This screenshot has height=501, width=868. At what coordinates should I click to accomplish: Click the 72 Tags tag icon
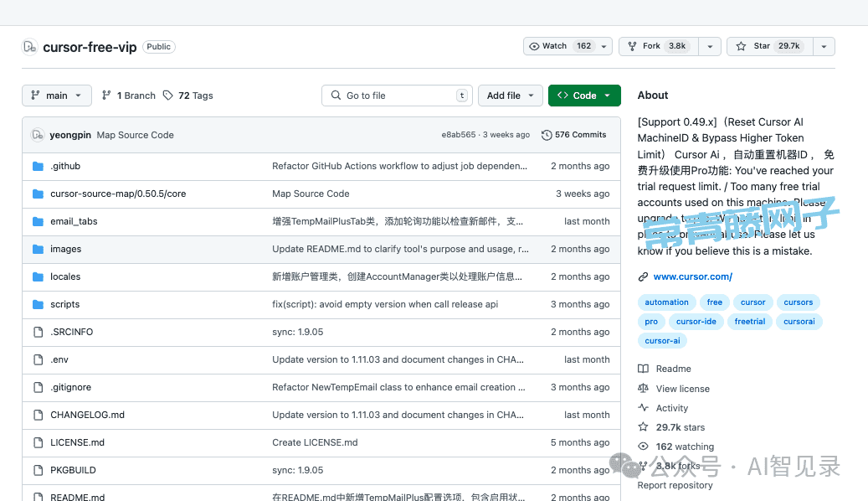[168, 96]
